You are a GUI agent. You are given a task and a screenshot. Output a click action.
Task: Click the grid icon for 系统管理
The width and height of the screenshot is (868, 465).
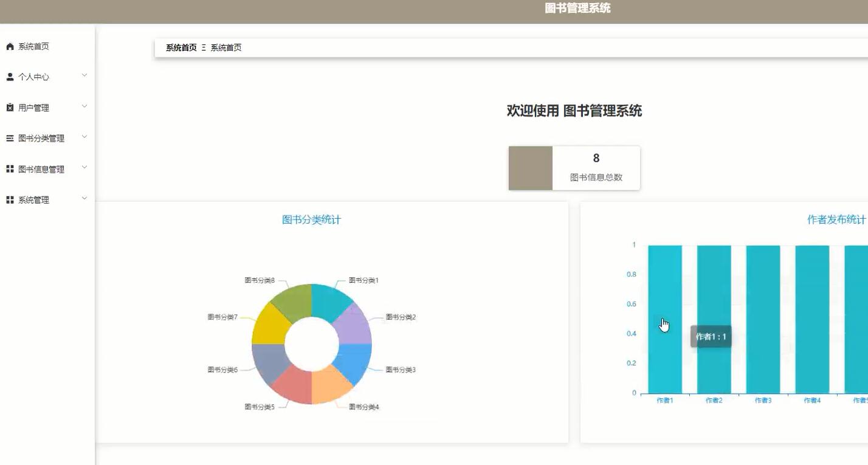pyautogui.click(x=10, y=200)
